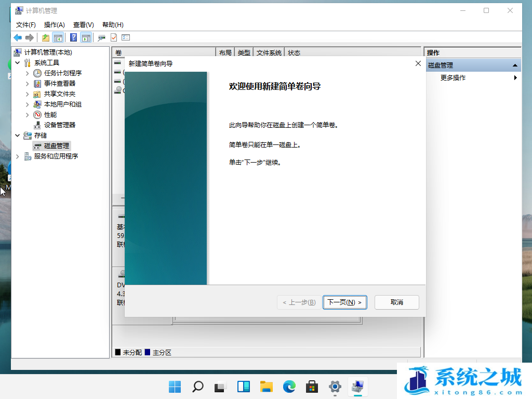The height and width of the screenshot is (399, 532).
Task: Select 磁盘管理 in the tree
Action: [52, 146]
